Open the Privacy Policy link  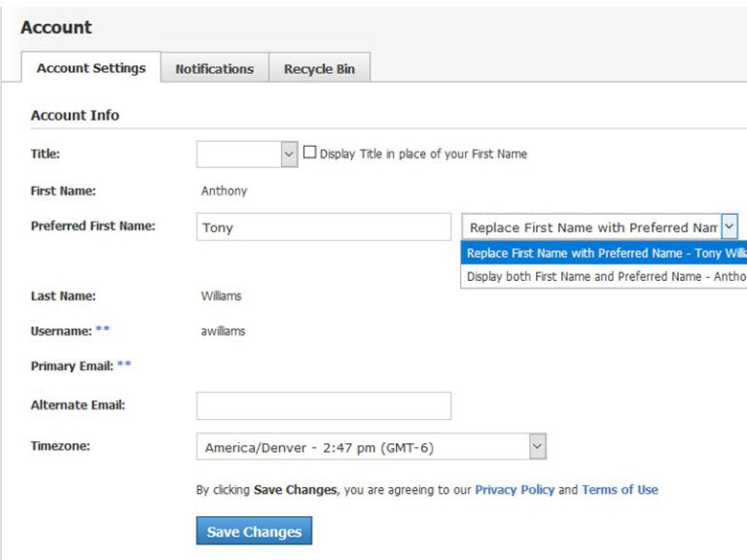[514, 490]
